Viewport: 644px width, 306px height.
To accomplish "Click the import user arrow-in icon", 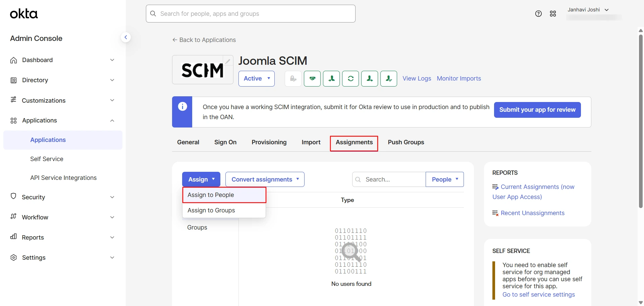I will pos(331,79).
